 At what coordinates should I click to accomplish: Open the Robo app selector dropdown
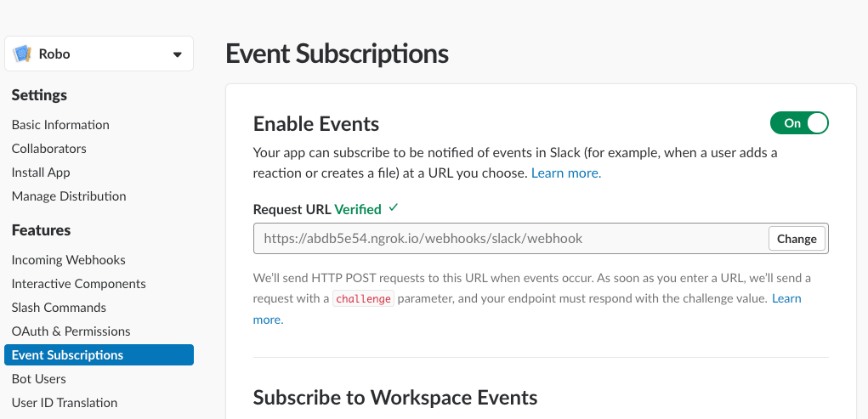pos(99,54)
